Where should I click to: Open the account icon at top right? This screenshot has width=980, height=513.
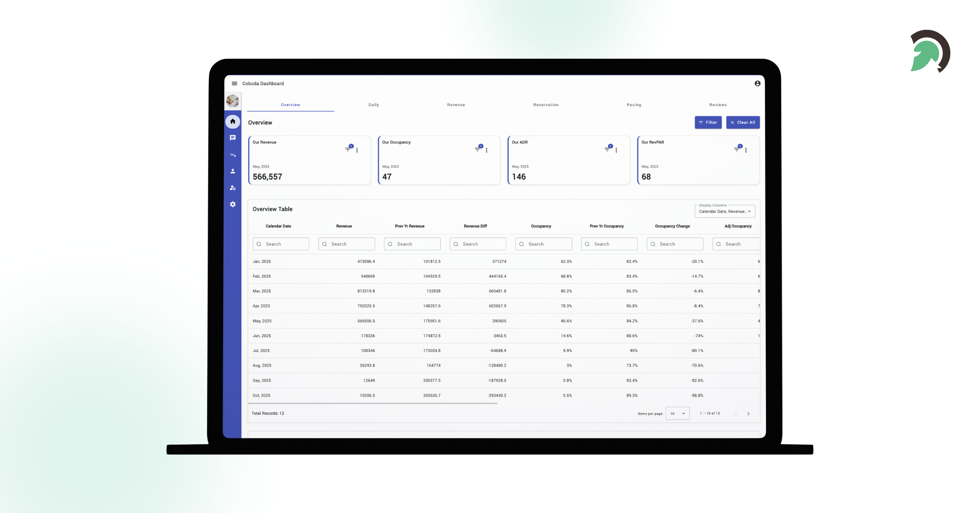coord(758,83)
